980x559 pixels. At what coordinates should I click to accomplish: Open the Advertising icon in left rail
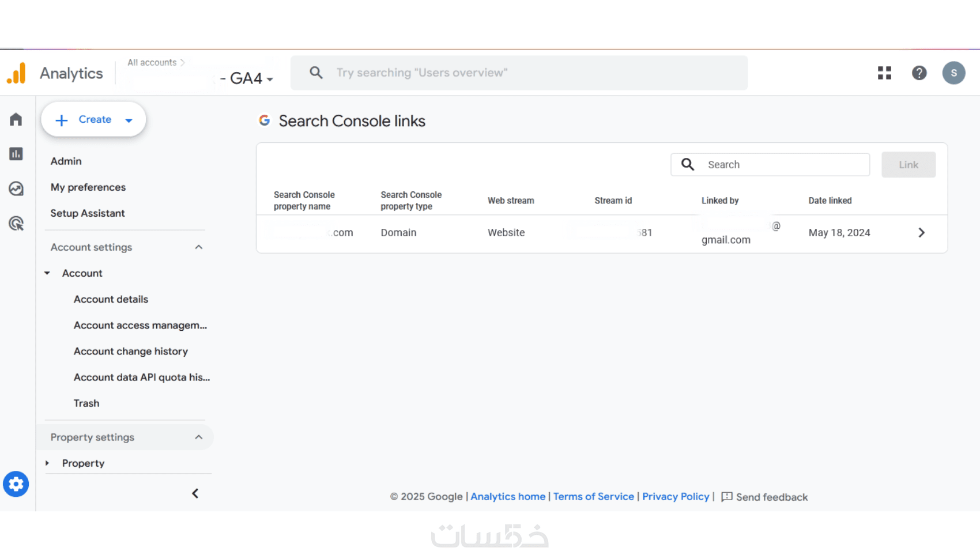[16, 224]
